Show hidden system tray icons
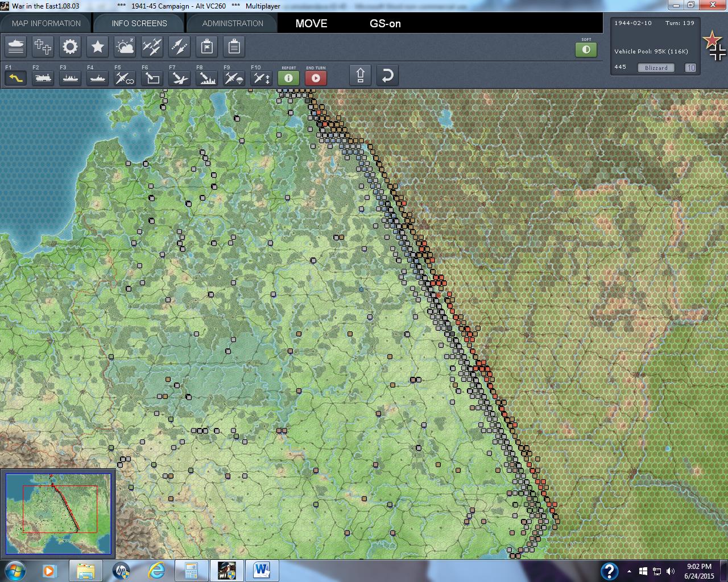The width and height of the screenshot is (728, 582). tap(629, 571)
